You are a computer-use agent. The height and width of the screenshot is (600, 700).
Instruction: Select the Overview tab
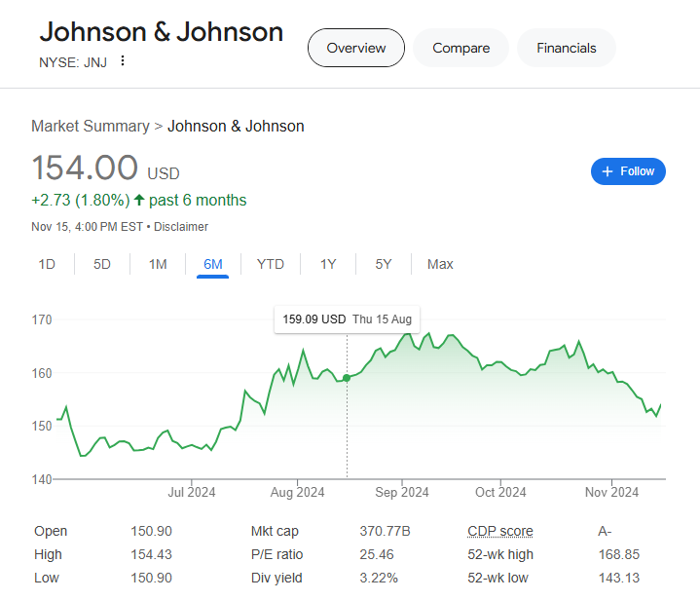pos(356,48)
